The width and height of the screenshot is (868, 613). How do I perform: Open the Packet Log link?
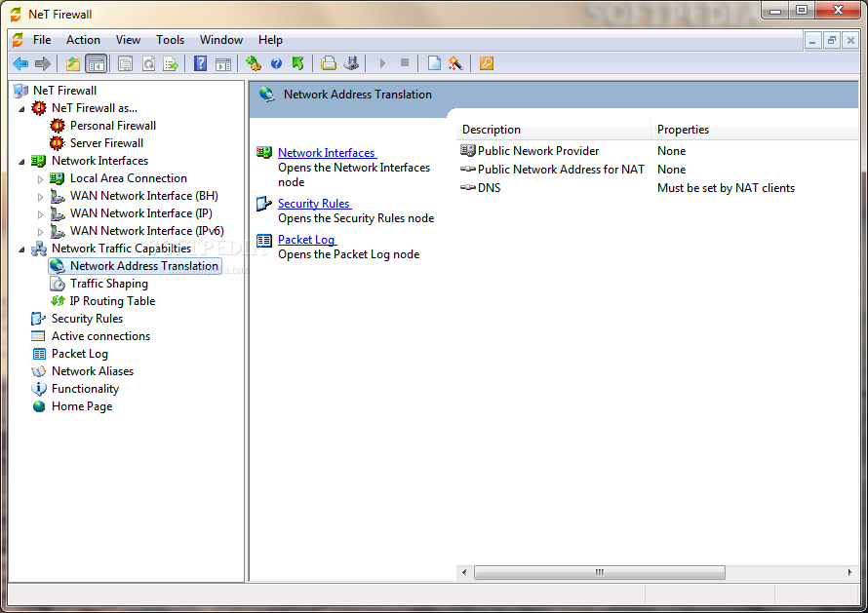(x=306, y=240)
